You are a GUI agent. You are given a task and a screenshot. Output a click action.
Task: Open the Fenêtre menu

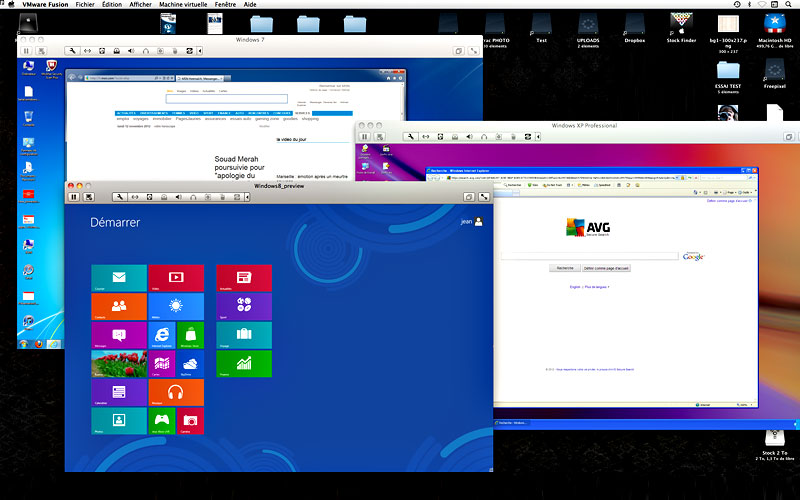[x=225, y=4]
